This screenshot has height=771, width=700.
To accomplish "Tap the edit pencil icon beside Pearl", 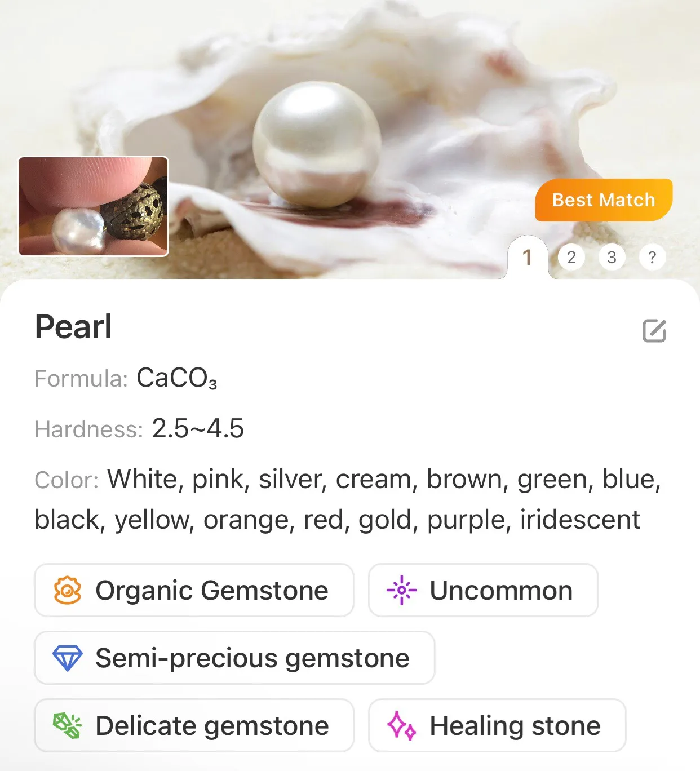I will click(x=654, y=331).
